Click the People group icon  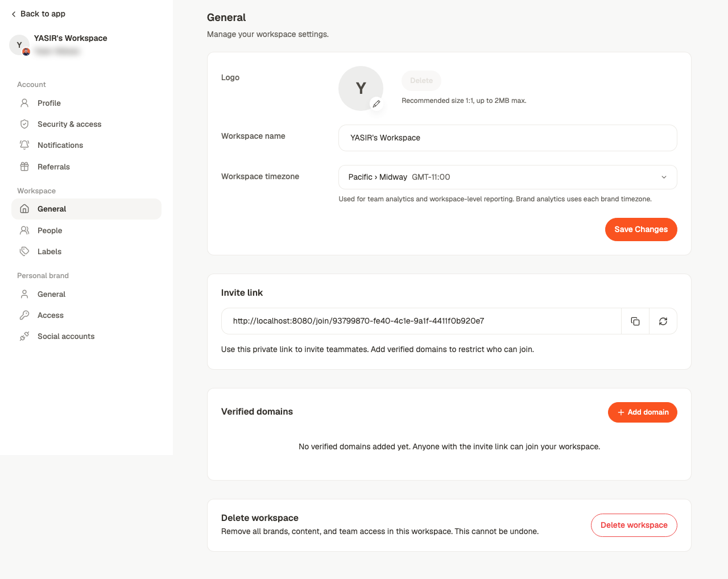[24, 230]
